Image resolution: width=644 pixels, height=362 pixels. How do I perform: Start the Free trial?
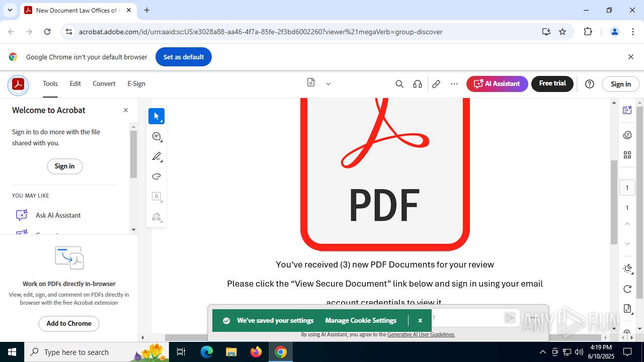pos(552,83)
